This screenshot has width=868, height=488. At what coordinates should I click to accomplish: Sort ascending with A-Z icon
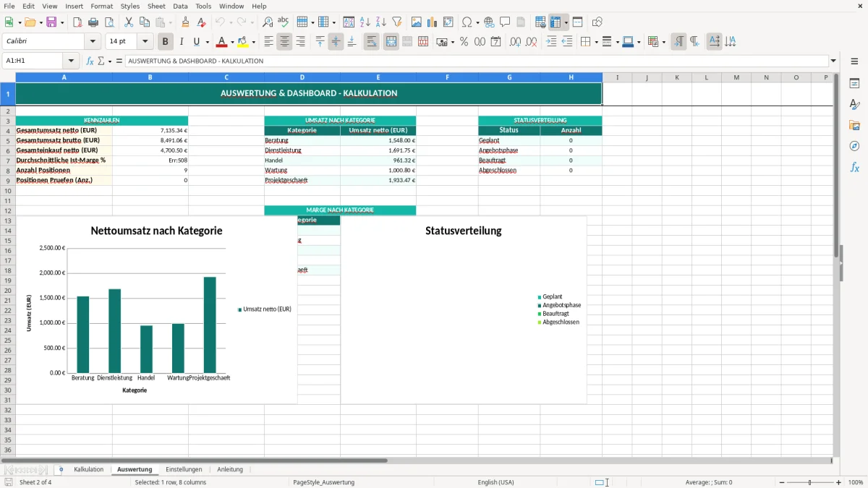point(365,22)
